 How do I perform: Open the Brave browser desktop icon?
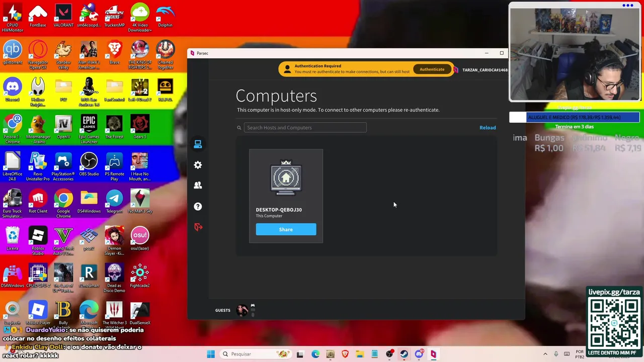click(x=114, y=52)
